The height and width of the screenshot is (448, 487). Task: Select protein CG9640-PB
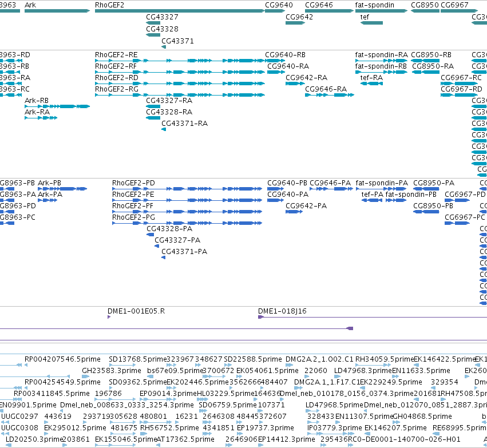point(287,183)
